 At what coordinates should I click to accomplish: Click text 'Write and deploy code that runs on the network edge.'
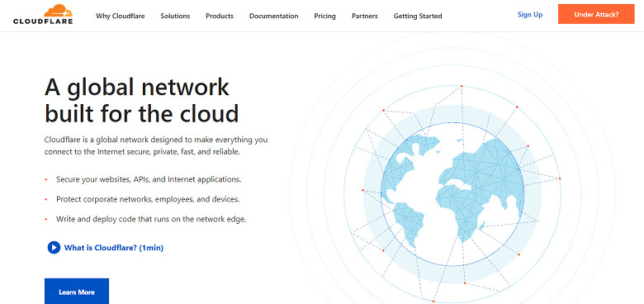pyautogui.click(x=151, y=219)
